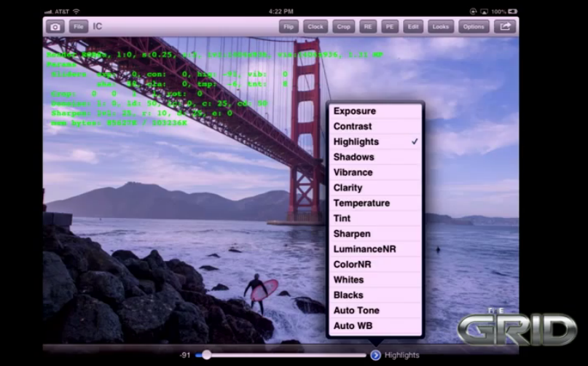Tap the share arrow icon
The image size is (588, 366).
(x=504, y=26)
